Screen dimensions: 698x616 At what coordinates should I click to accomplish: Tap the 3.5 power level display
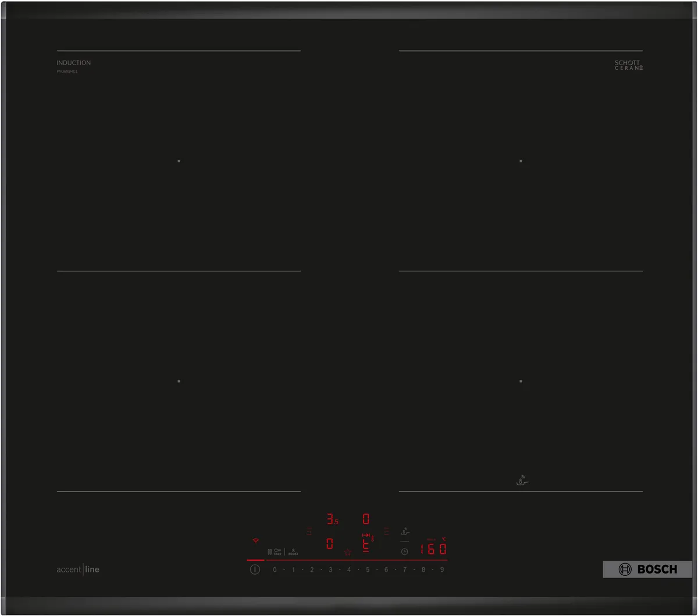(x=333, y=518)
